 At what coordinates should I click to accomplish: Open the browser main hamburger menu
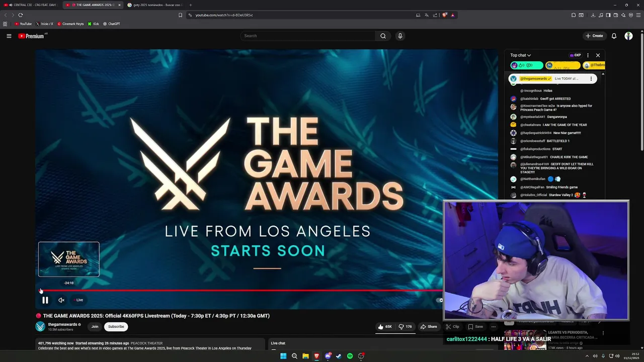[637, 15]
